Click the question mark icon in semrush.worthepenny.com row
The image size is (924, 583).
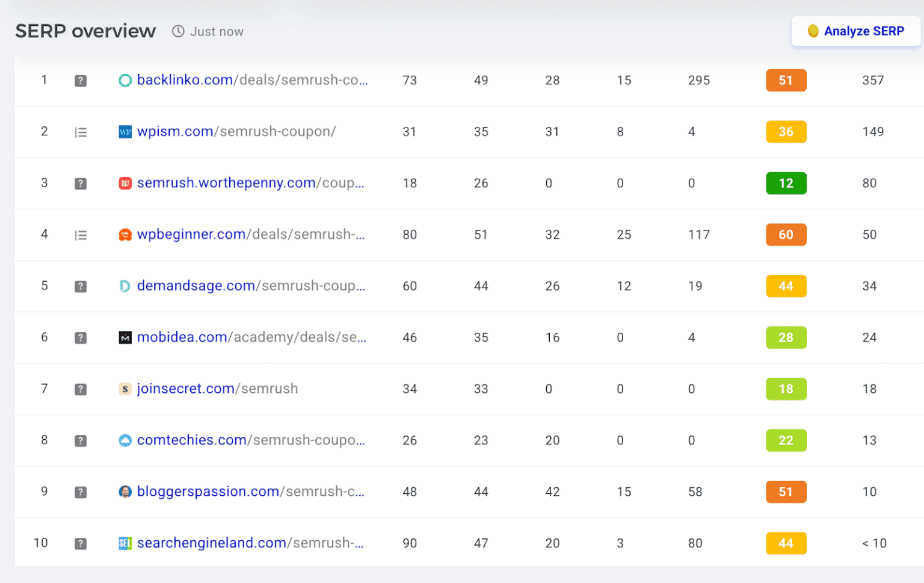coord(81,184)
